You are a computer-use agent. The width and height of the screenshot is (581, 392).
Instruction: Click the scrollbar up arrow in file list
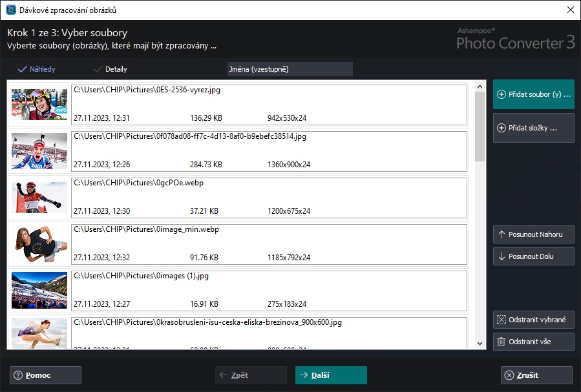coord(480,87)
